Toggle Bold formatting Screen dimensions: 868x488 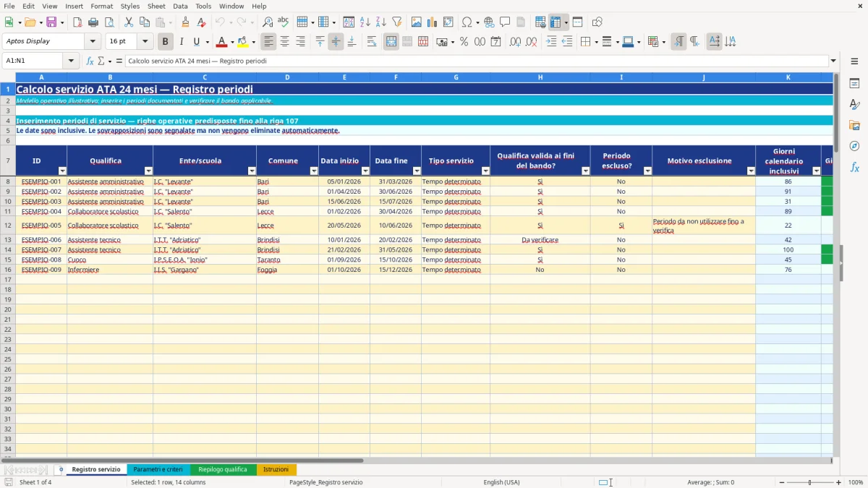[166, 42]
